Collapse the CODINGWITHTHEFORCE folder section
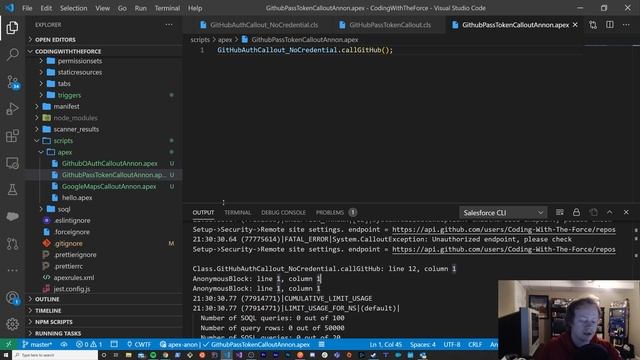Image resolution: width=640 pixels, height=360 pixels. 104,51
